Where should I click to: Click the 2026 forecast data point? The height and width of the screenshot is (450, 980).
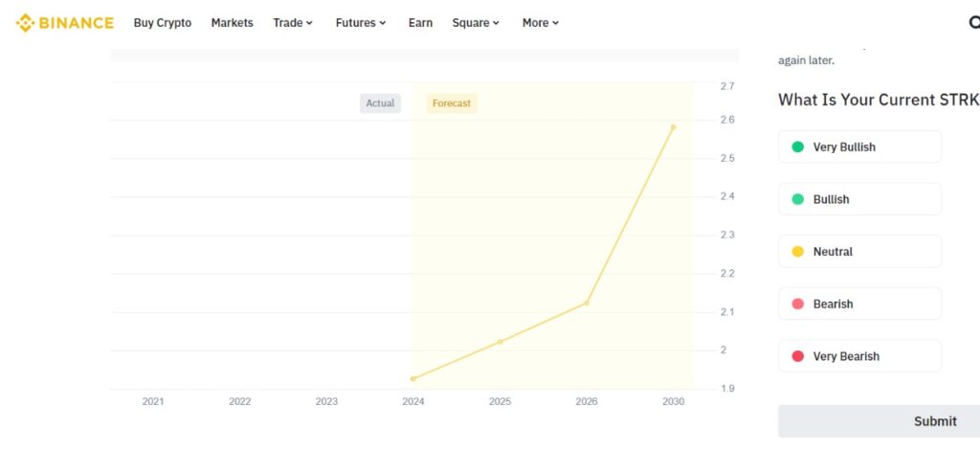click(587, 303)
